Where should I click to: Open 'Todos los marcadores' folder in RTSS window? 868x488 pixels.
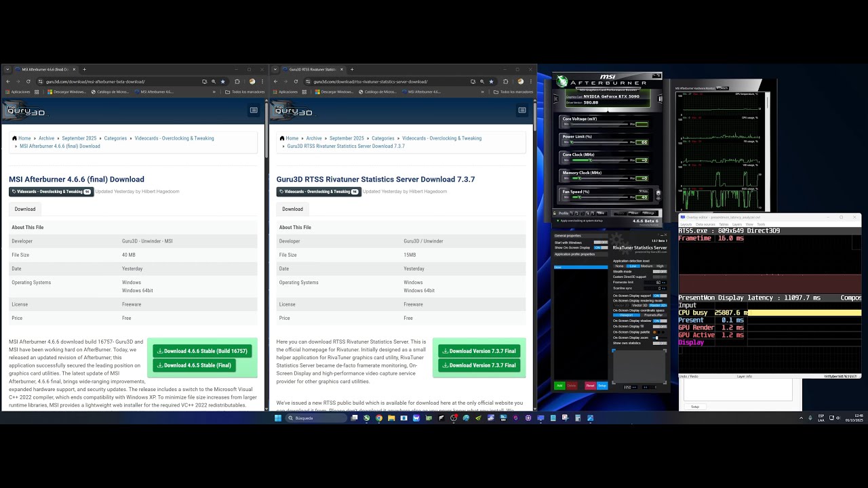click(513, 91)
